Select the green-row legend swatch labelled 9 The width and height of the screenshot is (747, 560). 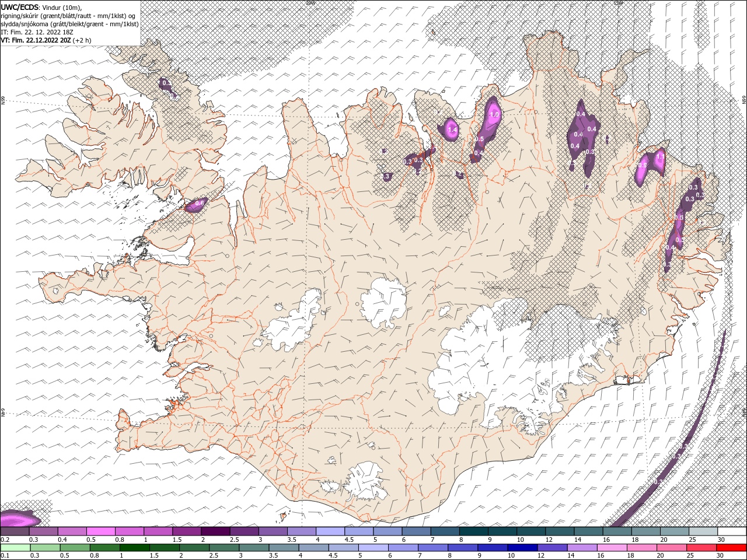coord(492,548)
